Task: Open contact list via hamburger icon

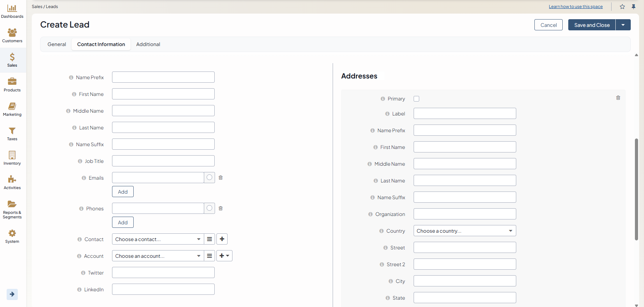Action: (209, 239)
